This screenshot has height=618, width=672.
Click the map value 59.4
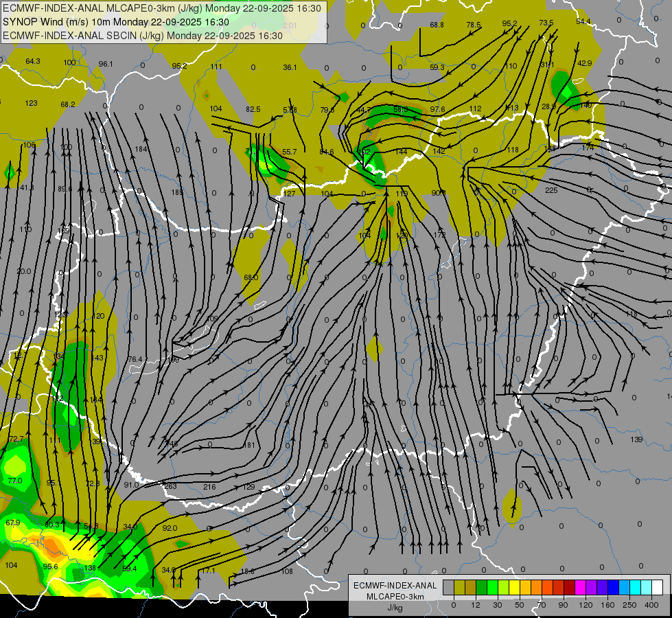130,569
